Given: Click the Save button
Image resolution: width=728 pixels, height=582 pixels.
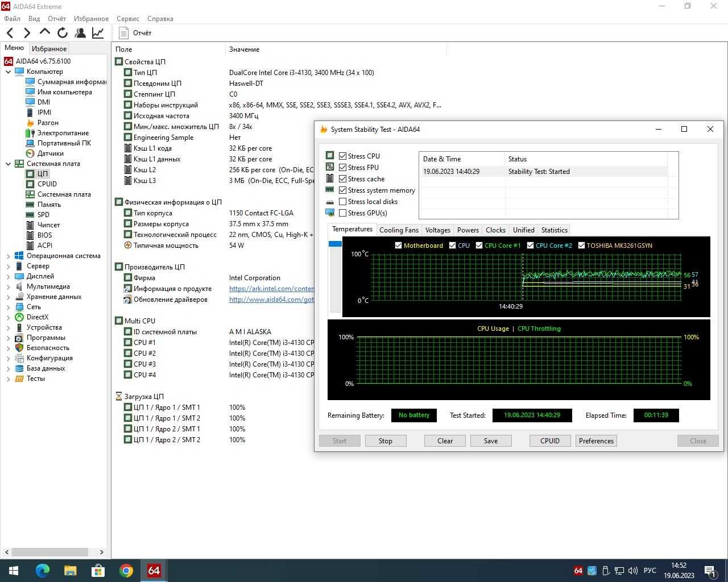Looking at the screenshot, I should (491, 441).
